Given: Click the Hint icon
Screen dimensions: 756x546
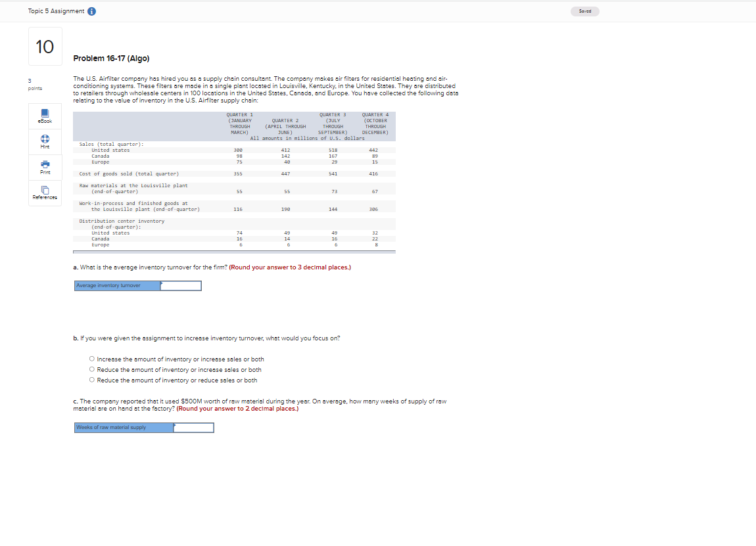Looking at the screenshot, I should 45,141.
